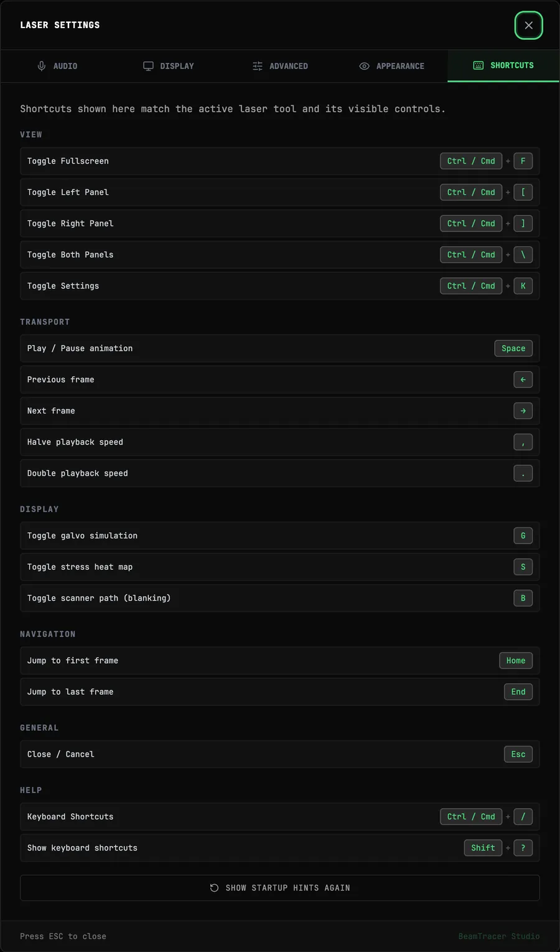The image size is (560, 952).
Task: Click the Home key badge
Action: [x=516, y=661]
